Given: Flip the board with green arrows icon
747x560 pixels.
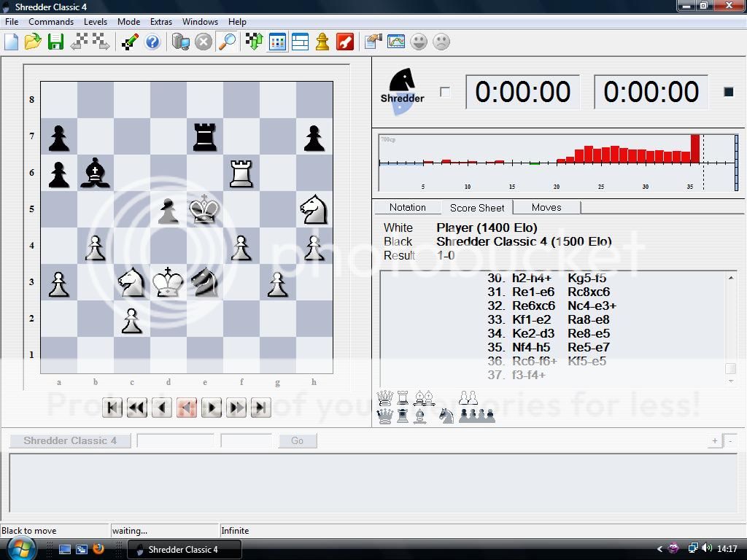Looking at the screenshot, I should click(x=254, y=42).
